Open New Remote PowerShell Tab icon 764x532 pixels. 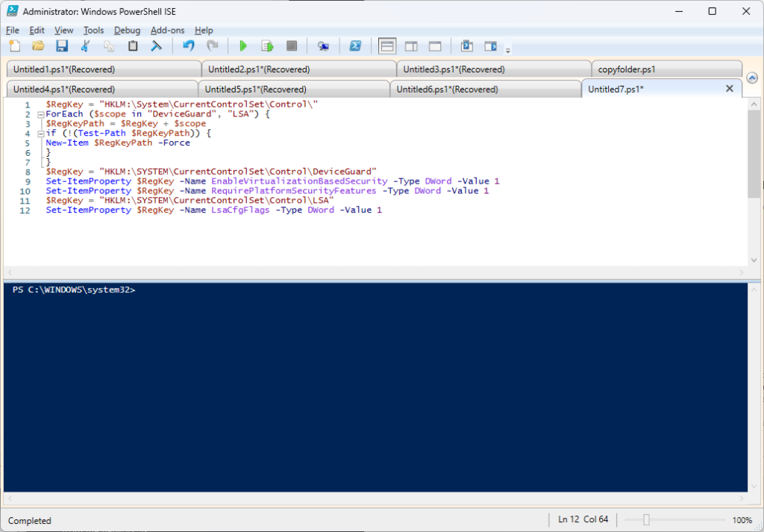[x=323, y=46]
